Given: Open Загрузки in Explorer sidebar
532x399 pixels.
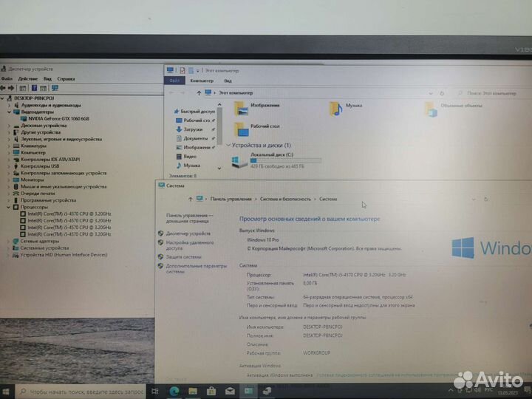Looking at the screenshot, I should tap(193, 129).
